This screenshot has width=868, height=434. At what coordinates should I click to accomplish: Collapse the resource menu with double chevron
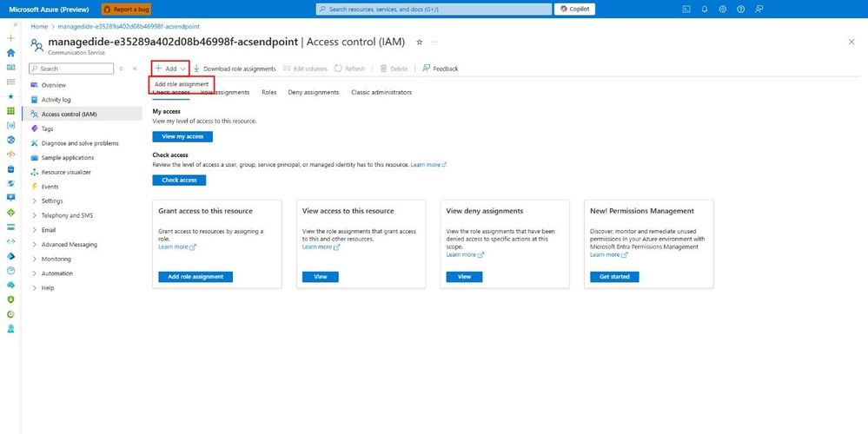click(135, 69)
